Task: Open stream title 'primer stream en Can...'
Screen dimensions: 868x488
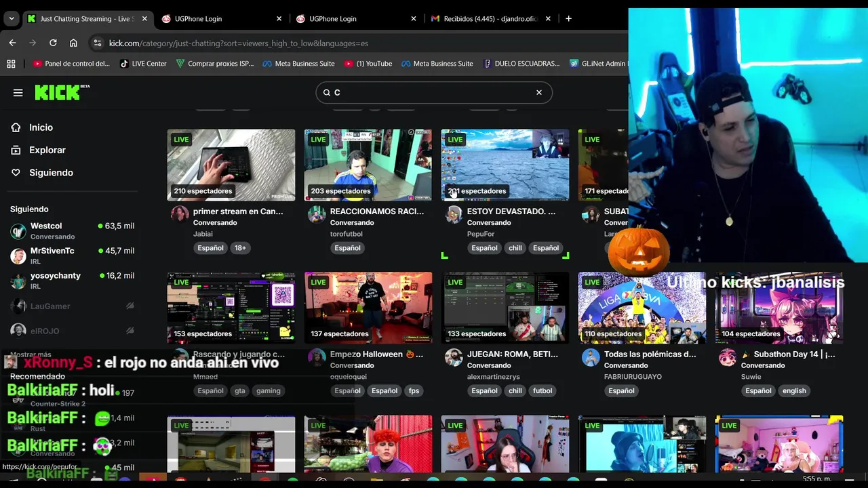Action: pos(238,211)
